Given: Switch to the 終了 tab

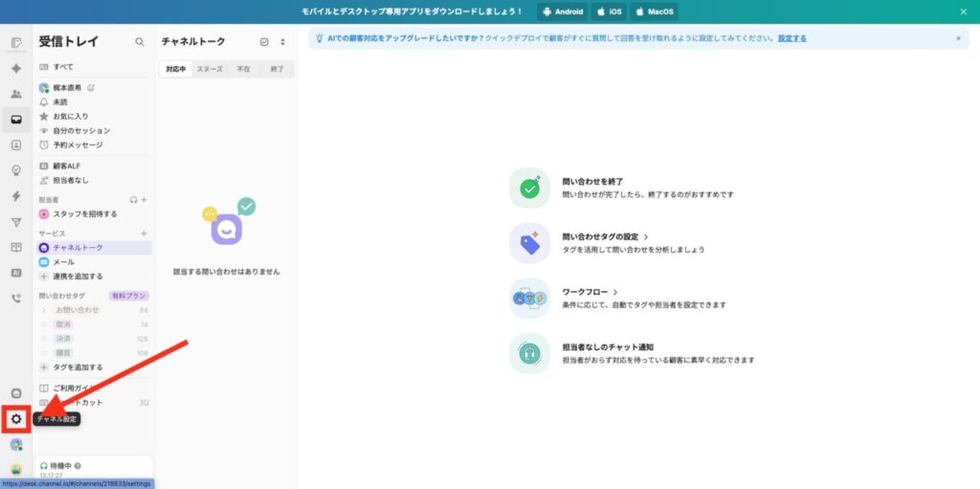Looking at the screenshot, I should (x=278, y=69).
